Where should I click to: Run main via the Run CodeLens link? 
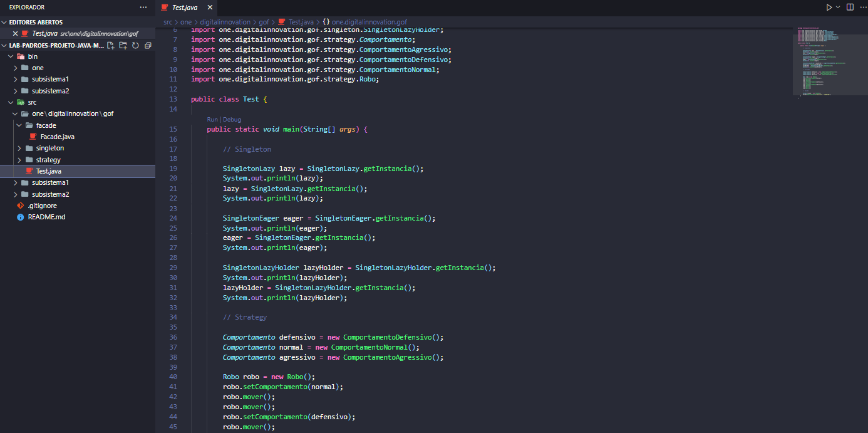[x=212, y=119]
